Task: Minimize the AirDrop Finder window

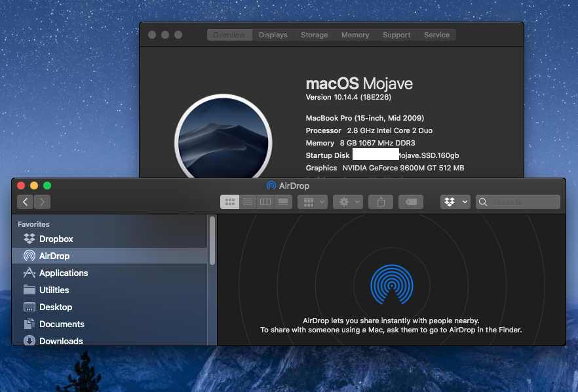Action: click(x=34, y=186)
